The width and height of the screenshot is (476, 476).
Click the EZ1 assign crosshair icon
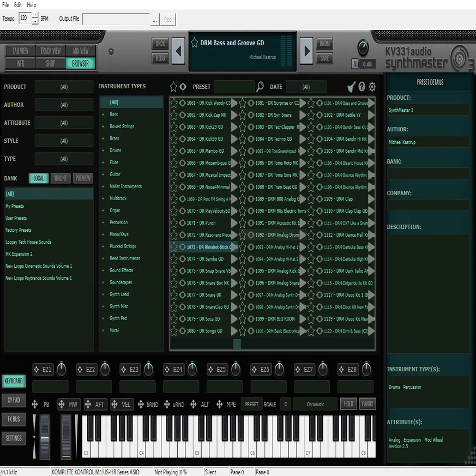pyautogui.click(x=36, y=370)
